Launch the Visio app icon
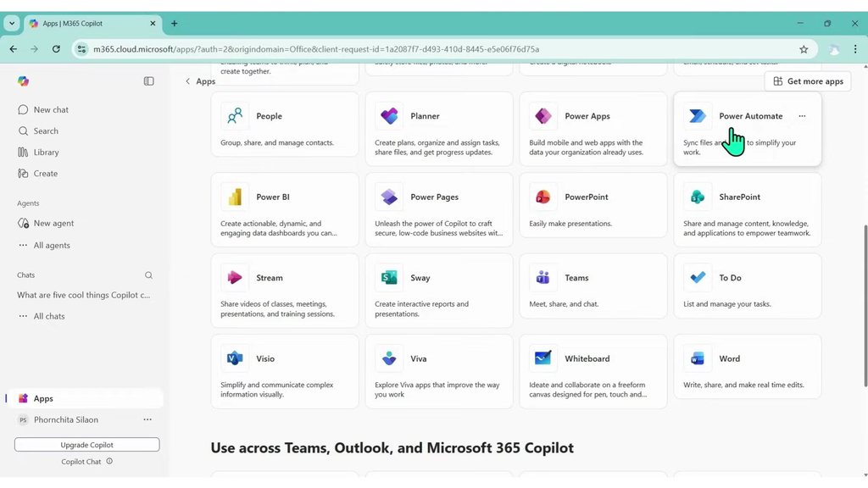Image resolution: width=868 pixels, height=488 pixels. (235, 358)
